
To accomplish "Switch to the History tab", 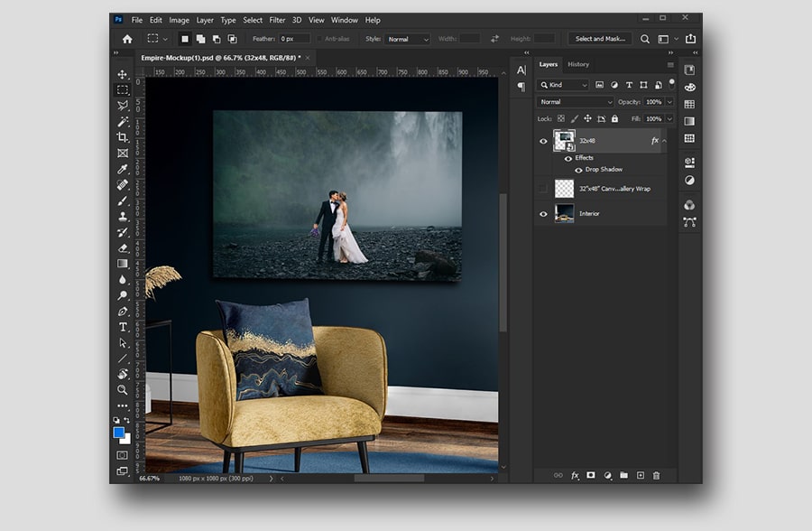I will 578,64.
